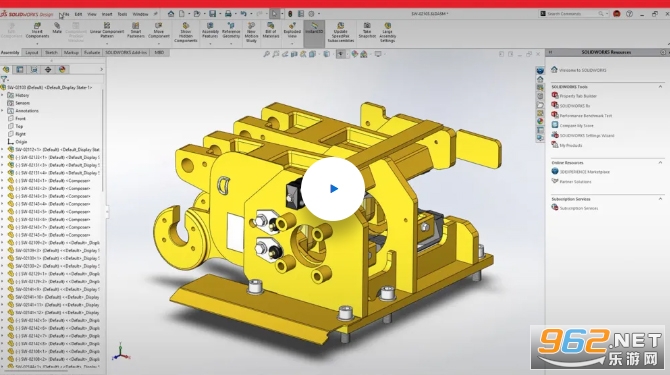Collapse the SOLIDWORKS Tools section
Screen dimensions: 670x375
(660, 87)
